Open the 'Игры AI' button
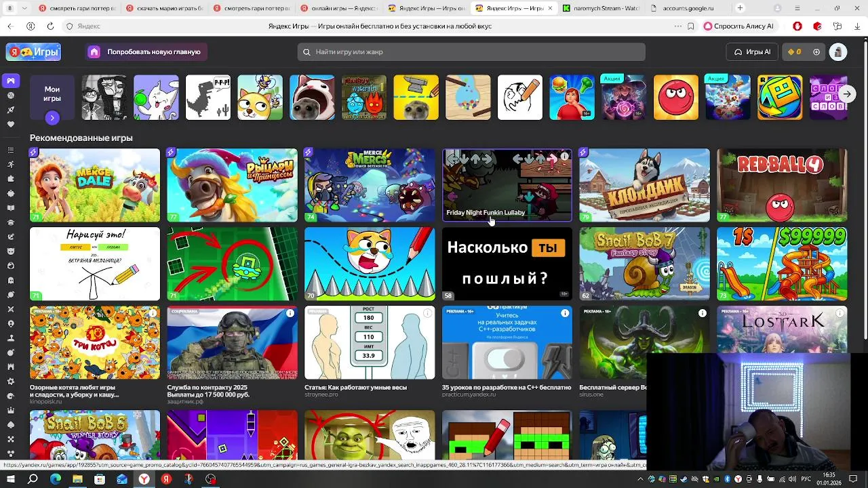 coord(752,52)
